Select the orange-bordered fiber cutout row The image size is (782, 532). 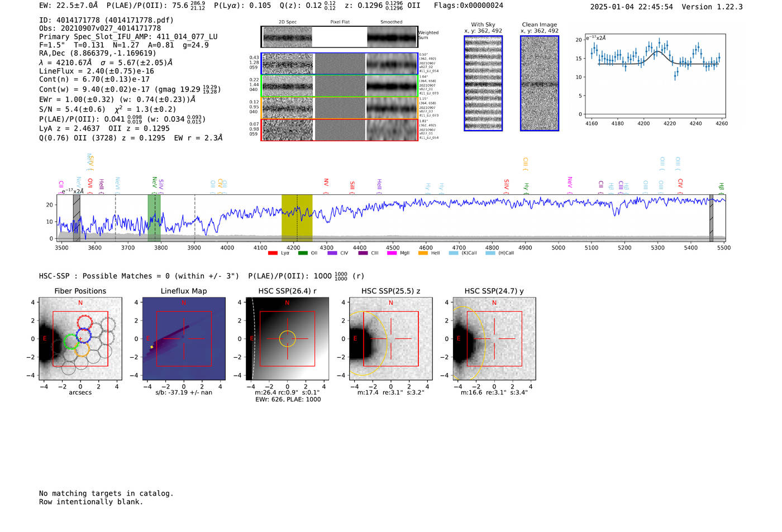click(x=340, y=108)
